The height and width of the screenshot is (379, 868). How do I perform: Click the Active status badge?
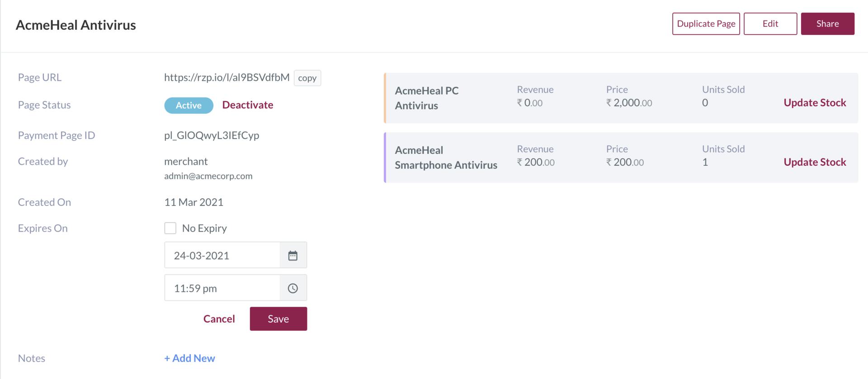189,105
